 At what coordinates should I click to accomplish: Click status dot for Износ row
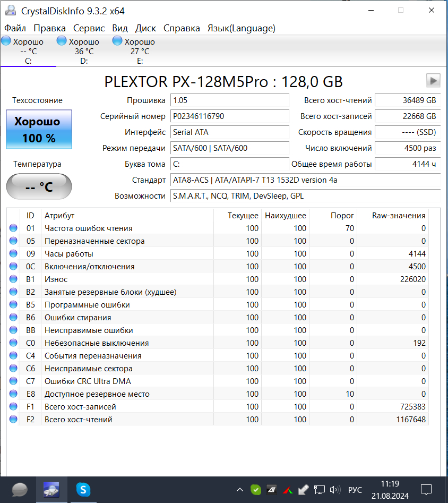point(13,279)
